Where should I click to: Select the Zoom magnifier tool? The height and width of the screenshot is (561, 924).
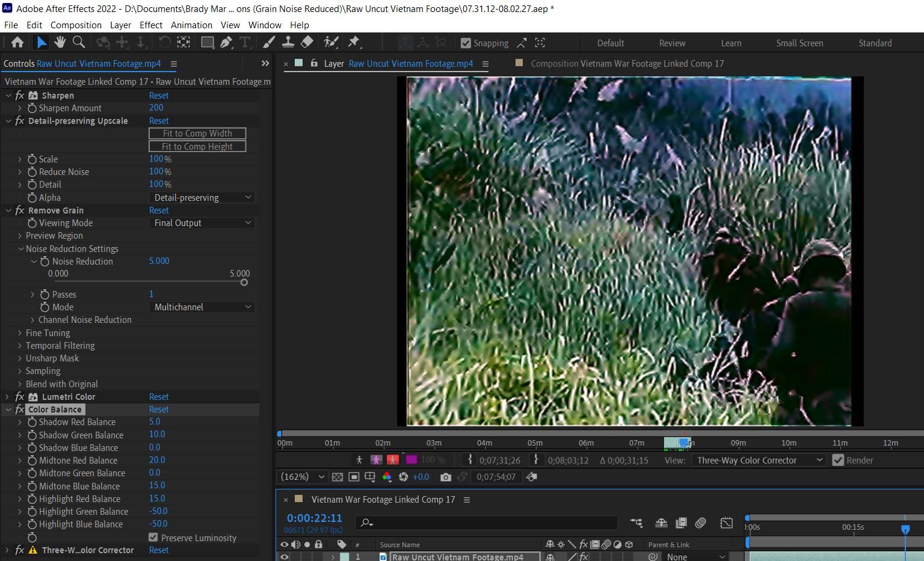79,42
